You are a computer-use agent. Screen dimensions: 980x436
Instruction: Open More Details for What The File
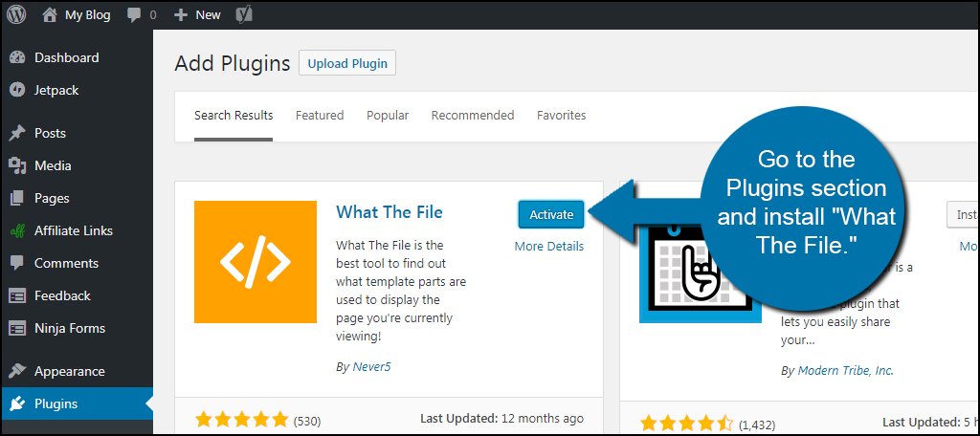coord(548,246)
